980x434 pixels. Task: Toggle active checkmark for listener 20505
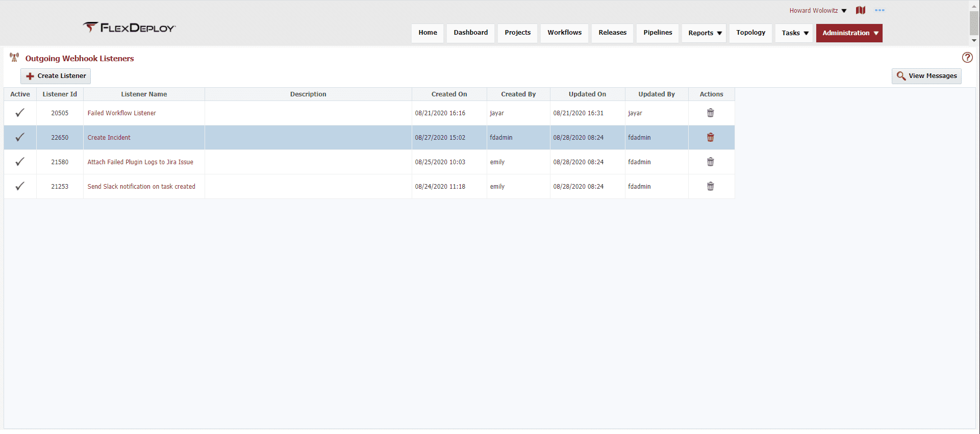20,113
